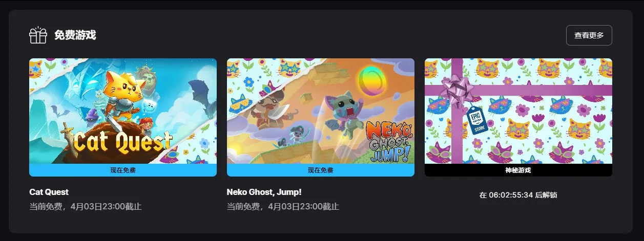This screenshot has height=241, width=644.
Task: Click the 后解锁 countdown timer text
Action: click(x=518, y=195)
